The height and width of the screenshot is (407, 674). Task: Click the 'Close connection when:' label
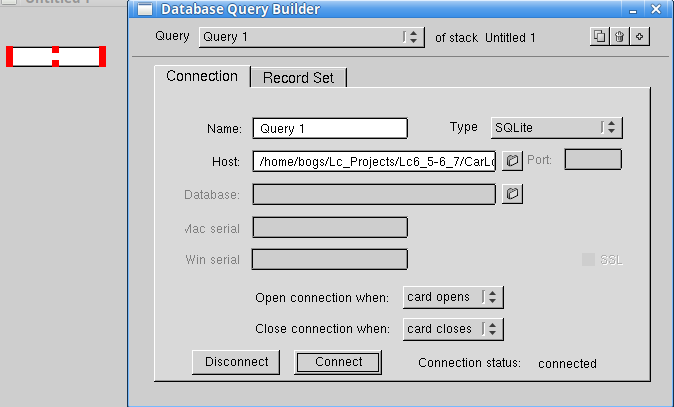click(x=322, y=329)
